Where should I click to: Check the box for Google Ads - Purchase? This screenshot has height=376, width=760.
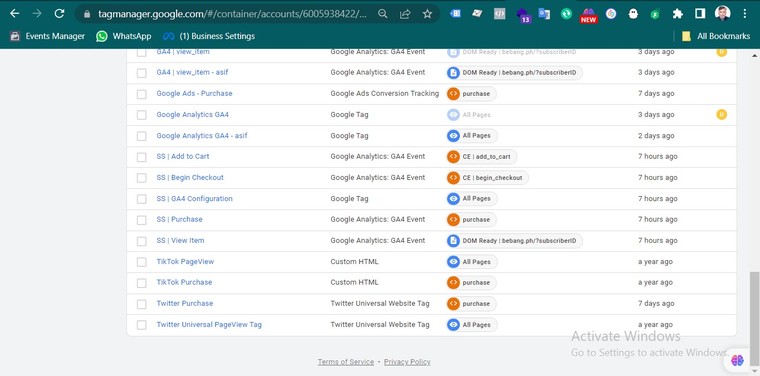click(x=142, y=94)
